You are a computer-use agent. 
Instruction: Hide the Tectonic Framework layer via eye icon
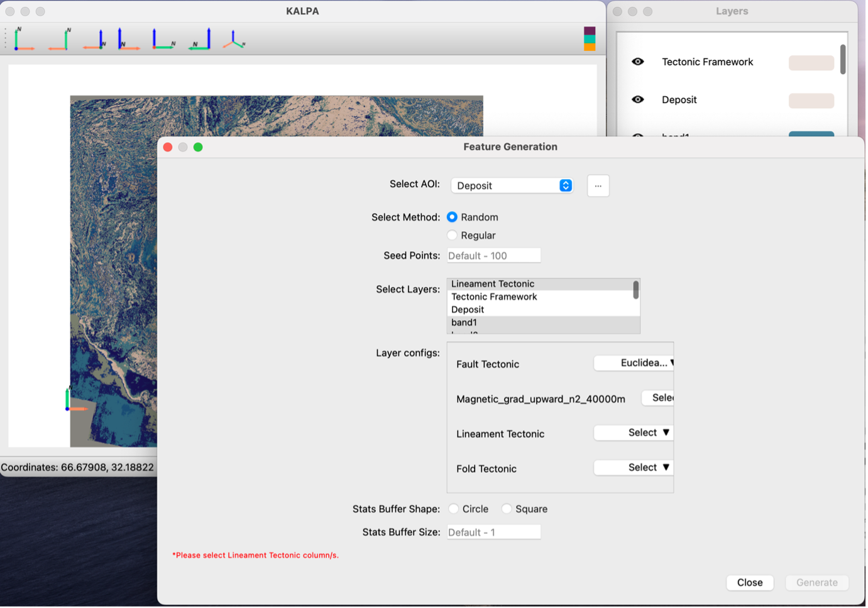(x=638, y=62)
